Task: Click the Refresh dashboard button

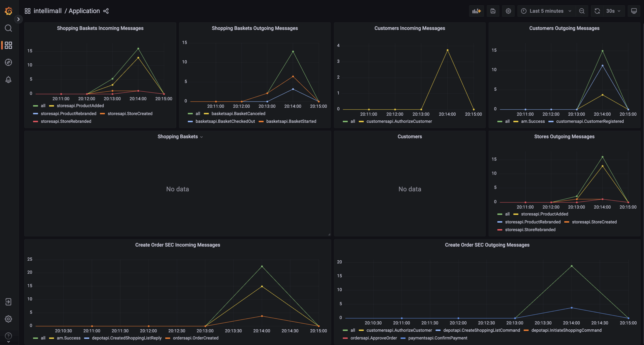Action: 597,11
